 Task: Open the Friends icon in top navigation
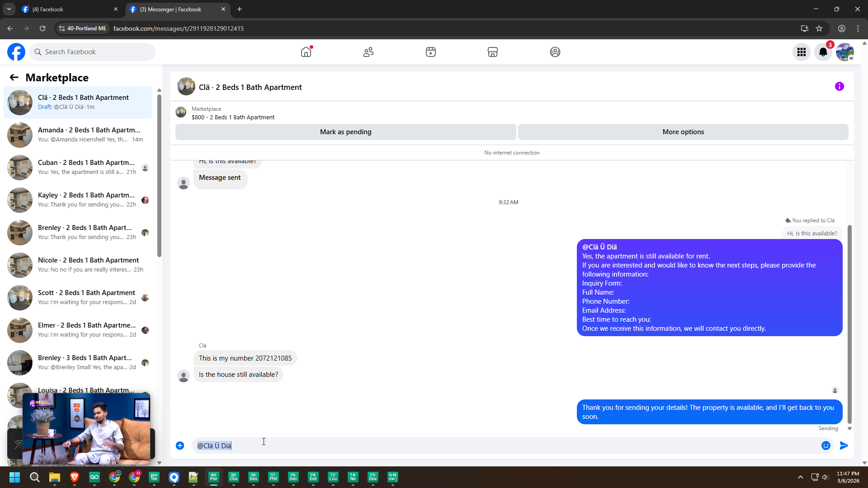coord(368,52)
